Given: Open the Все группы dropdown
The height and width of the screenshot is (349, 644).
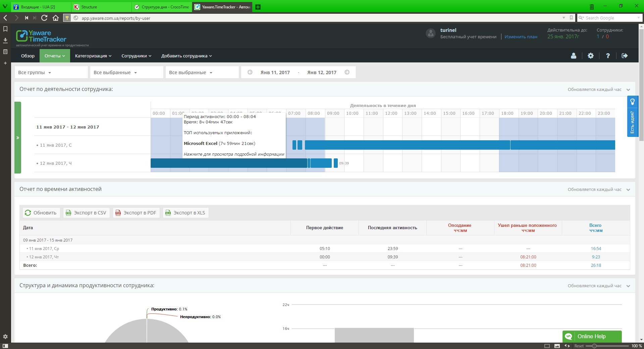Looking at the screenshot, I should pos(51,72).
